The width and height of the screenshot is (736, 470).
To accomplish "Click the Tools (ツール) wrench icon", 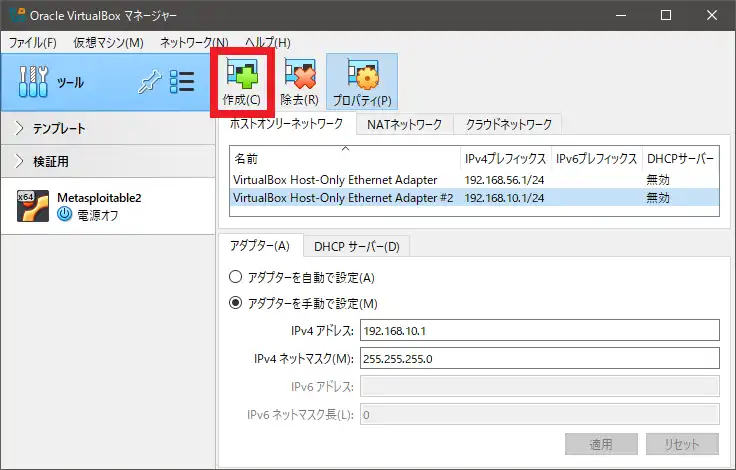I will pyautogui.click(x=34, y=82).
